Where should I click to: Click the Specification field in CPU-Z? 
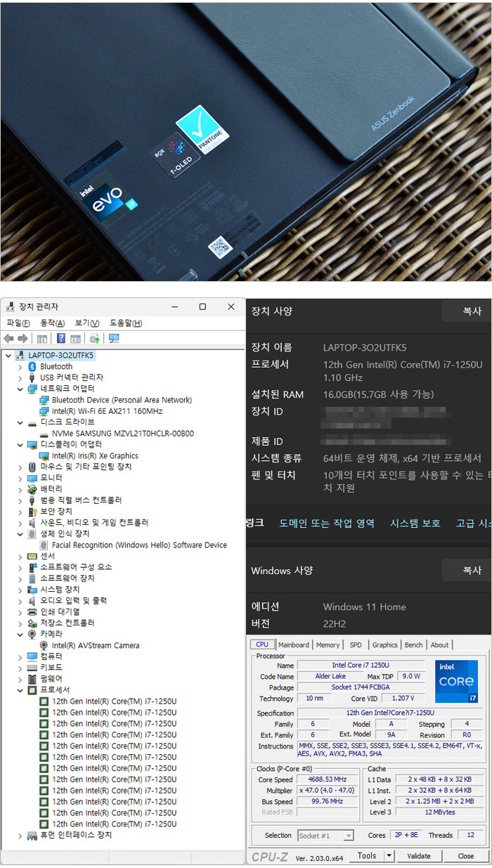390,713
